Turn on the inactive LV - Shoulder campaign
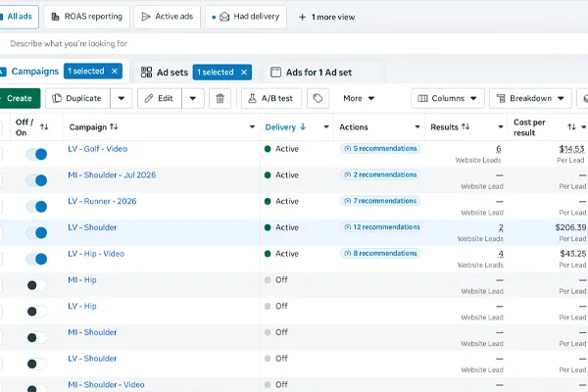Screen dimensions: 588x392 [36, 365]
